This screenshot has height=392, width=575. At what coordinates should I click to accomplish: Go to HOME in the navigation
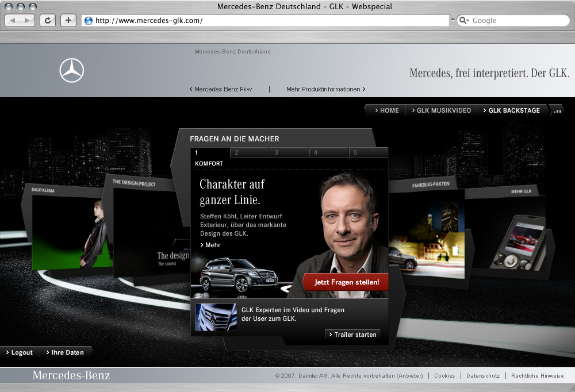click(387, 110)
